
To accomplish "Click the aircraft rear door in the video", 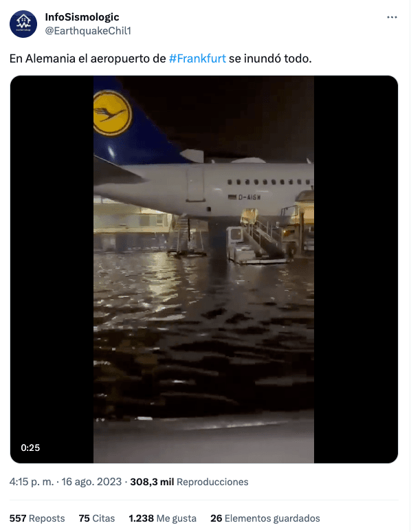I will (195, 184).
